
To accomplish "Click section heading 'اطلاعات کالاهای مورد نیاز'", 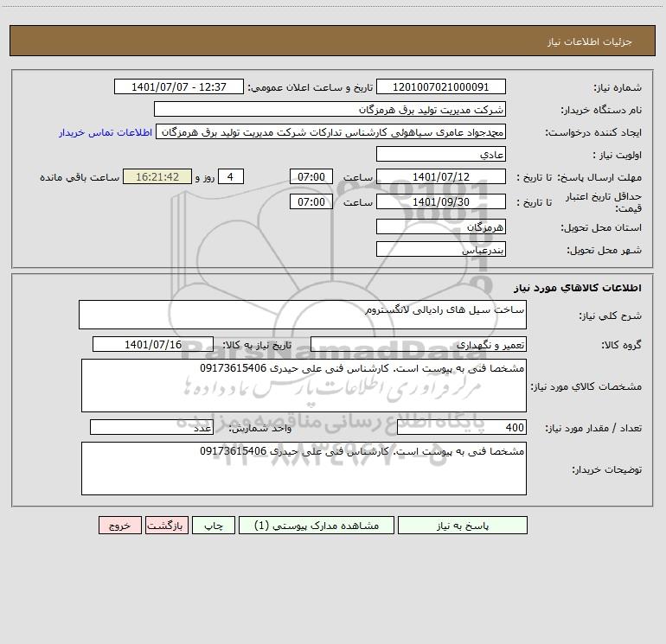I will (578, 288).
